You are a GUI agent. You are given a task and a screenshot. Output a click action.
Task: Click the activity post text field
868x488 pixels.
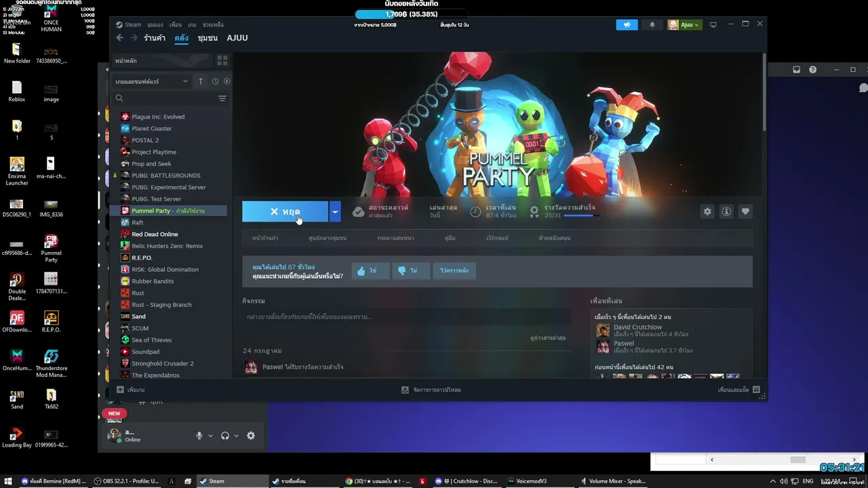click(x=406, y=317)
